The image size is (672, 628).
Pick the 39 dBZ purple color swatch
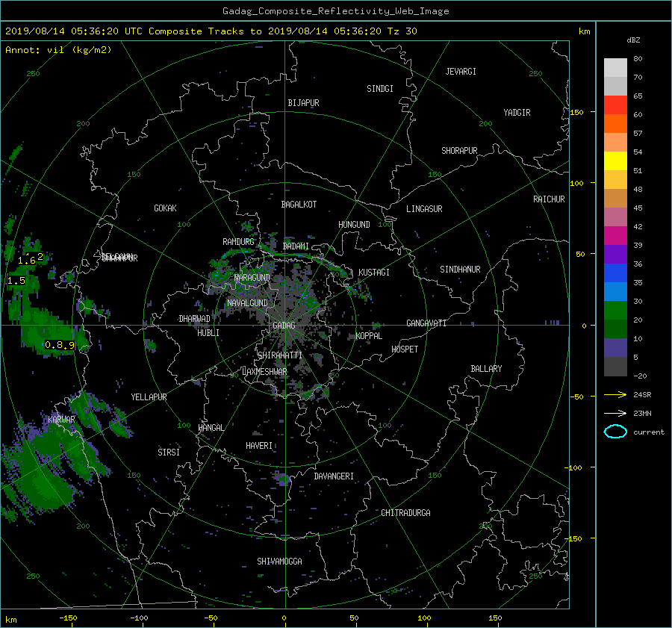pyautogui.click(x=615, y=254)
